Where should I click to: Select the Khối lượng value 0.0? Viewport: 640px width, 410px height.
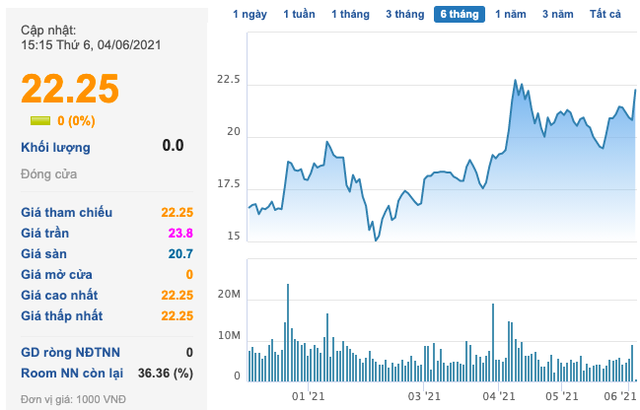[x=173, y=145]
